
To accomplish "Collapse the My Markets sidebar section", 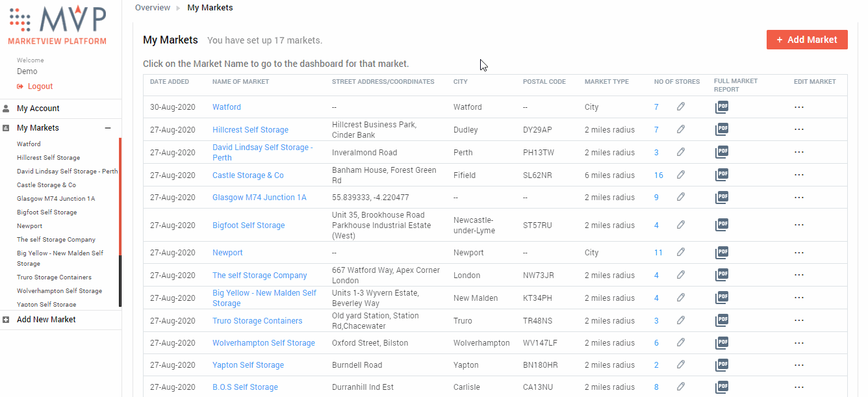I will tap(108, 128).
